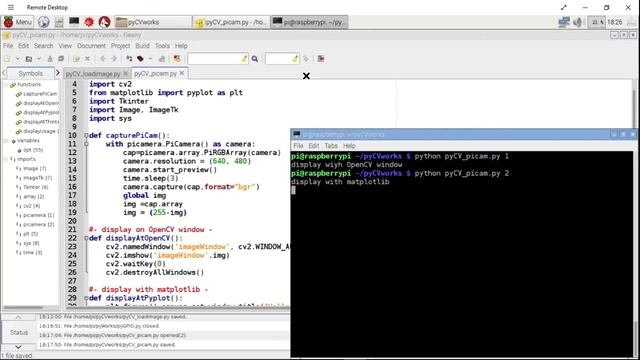Viewport: 640px width, 360px height.
Task: Open the New file template dropdown arrow
Action: [18, 59]
